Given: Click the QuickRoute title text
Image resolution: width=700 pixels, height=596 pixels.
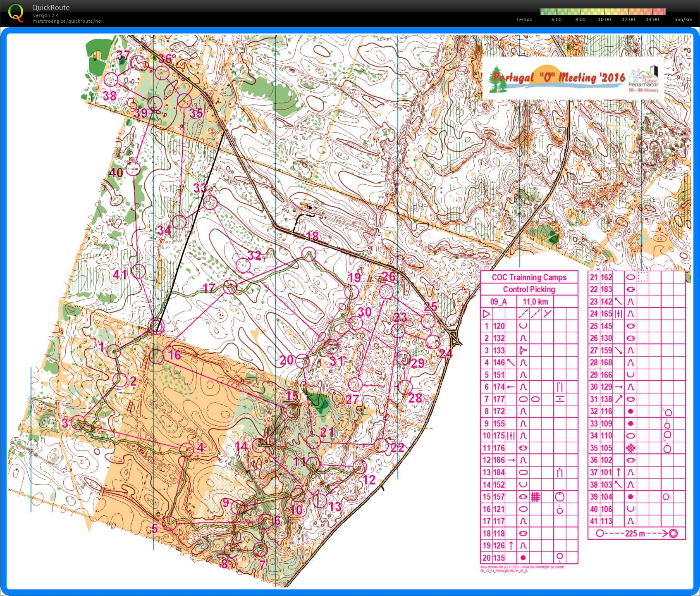Looking at the screenshot, I should pyautogui.click(x=51, y=7).
